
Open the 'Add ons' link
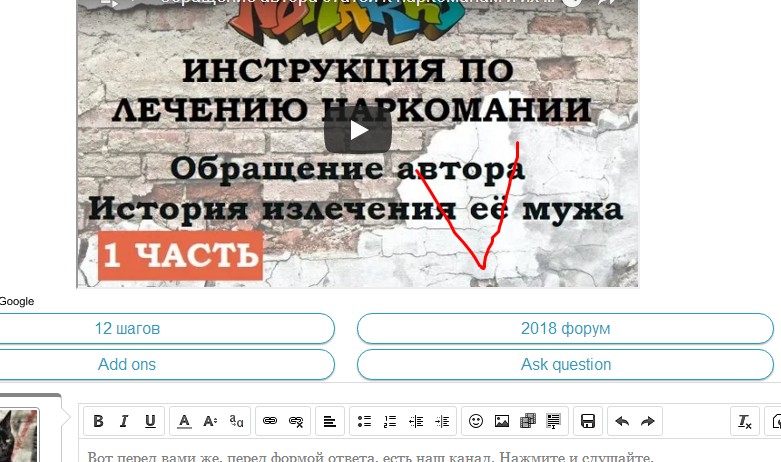click(x=127, y=364)
